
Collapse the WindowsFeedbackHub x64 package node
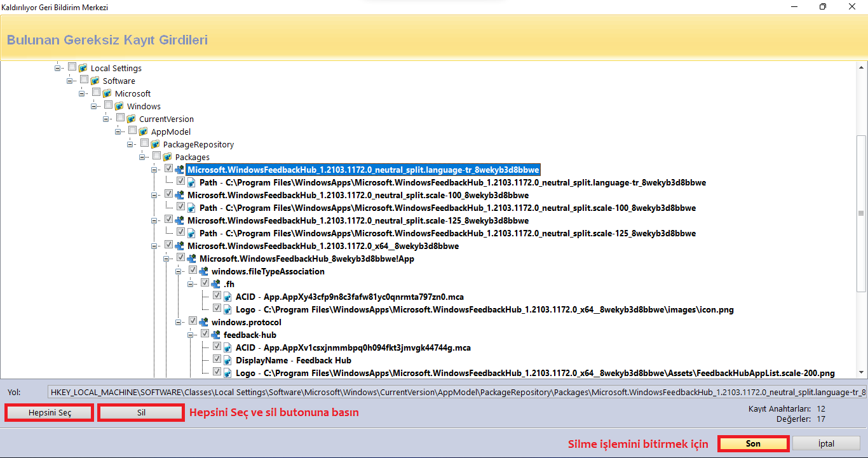pos(154,246)
